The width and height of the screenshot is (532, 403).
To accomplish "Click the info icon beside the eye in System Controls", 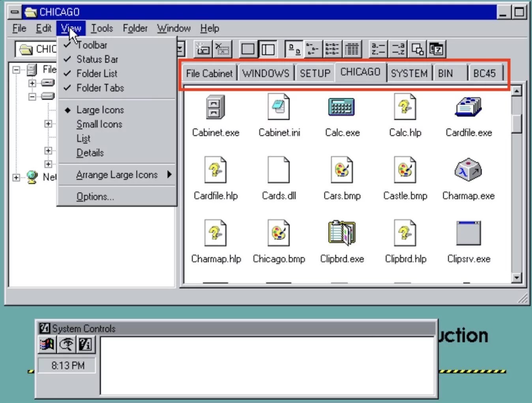I will [85, 344].
